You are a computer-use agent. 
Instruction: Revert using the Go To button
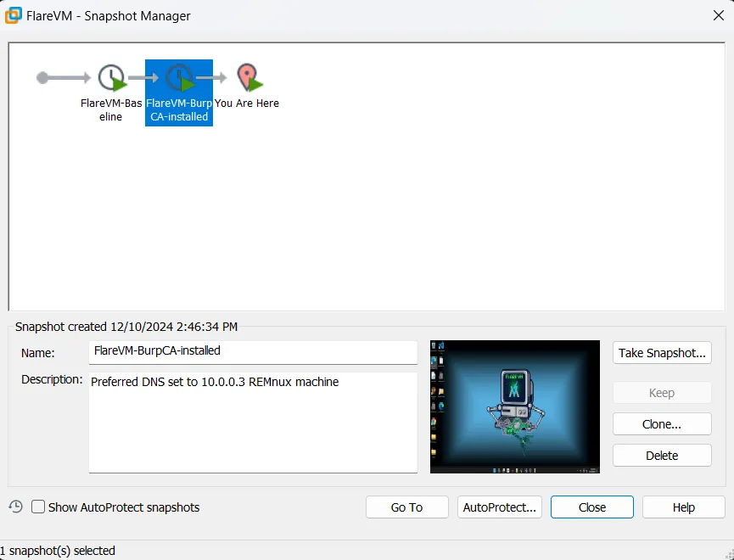pos(406,507)
